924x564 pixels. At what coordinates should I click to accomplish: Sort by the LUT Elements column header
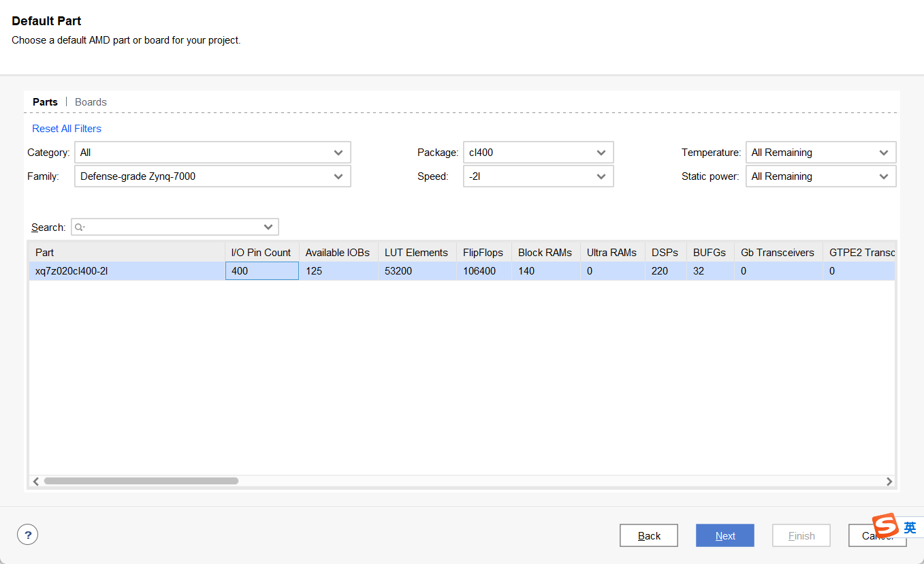click(416, 253)
